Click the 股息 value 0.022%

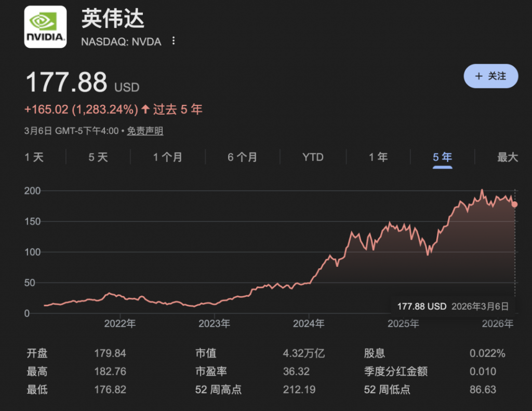click(487, 354)
